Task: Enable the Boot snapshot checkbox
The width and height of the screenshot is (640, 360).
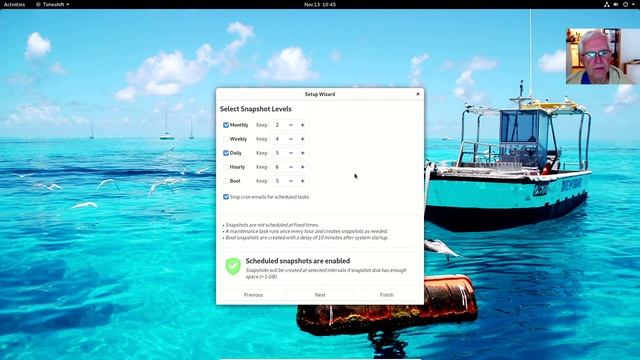Action: pyautogui.click(x=226, y=181)
